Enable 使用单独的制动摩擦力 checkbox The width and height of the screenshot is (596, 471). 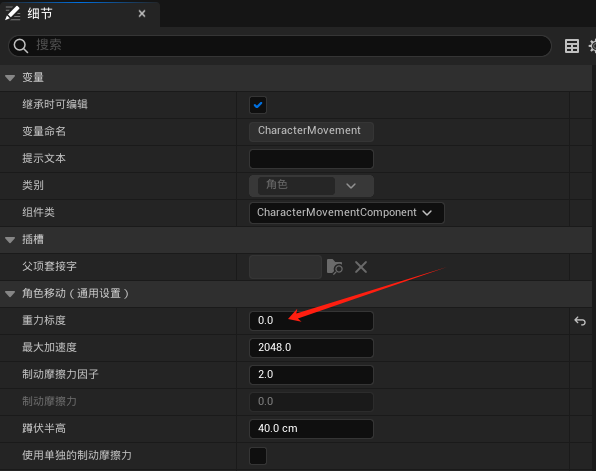(258, 456)
